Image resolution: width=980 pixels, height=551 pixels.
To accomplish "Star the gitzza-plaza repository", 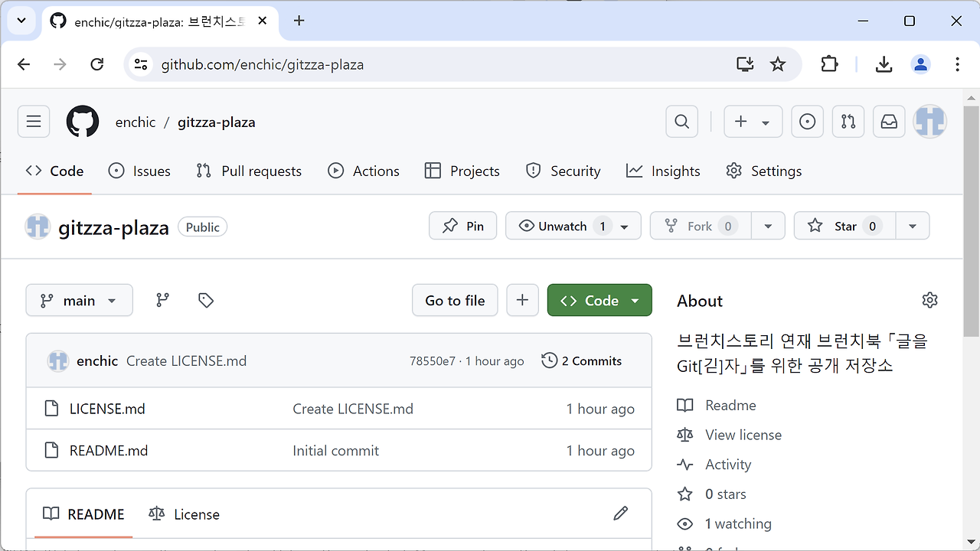I will 833,227.
